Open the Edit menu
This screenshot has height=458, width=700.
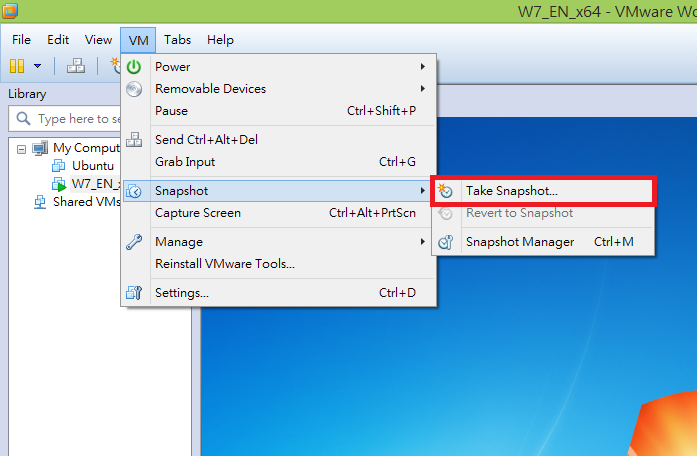click(58, 40)
